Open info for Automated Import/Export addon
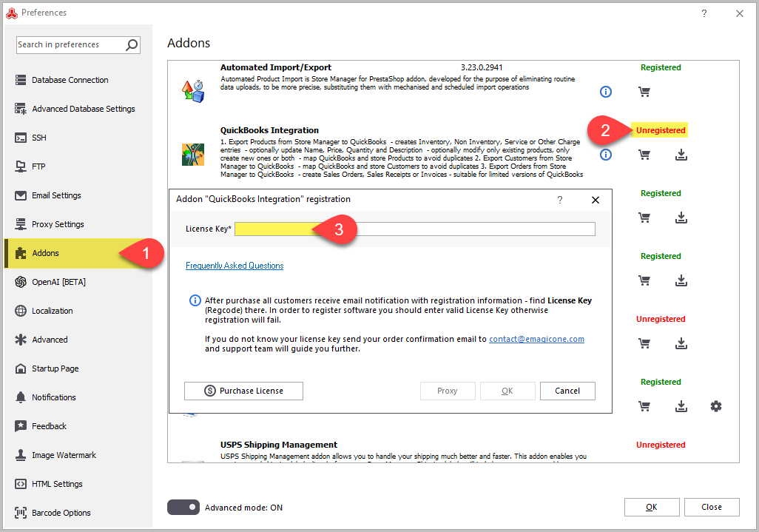This screenshot has width=759, height=532. [606, 92]
